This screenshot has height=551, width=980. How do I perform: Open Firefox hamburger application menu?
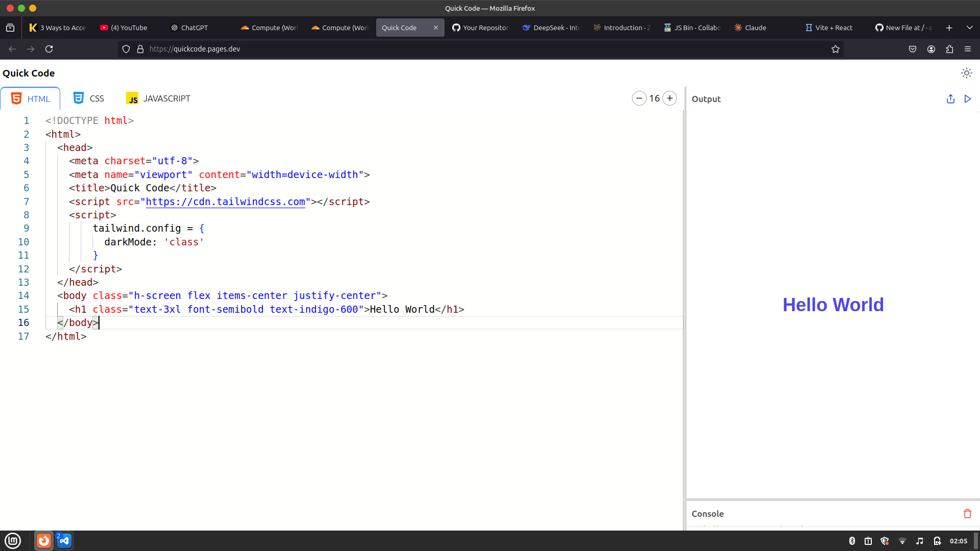pos(968,49)
